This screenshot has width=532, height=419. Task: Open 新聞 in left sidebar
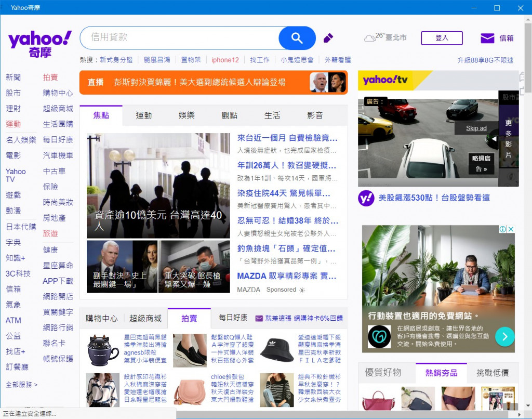13,77
